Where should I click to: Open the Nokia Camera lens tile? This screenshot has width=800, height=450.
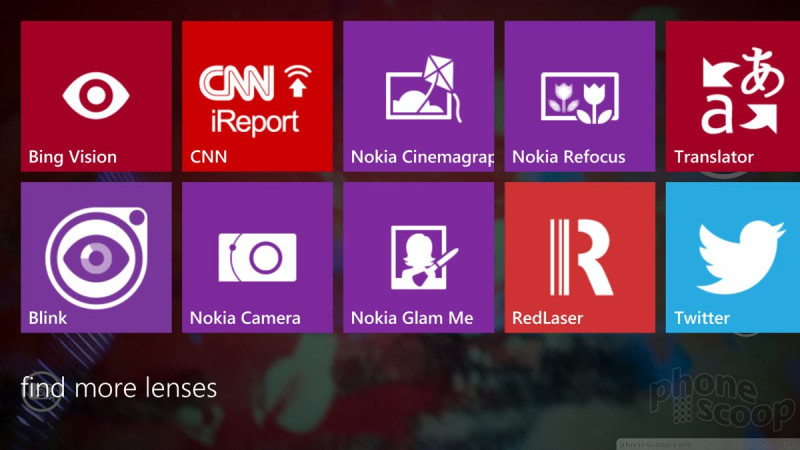258,258
